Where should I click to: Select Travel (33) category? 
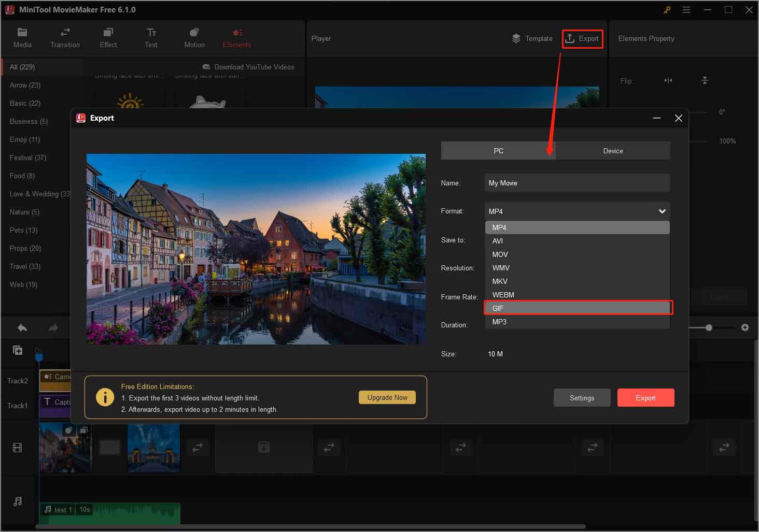click(25, 266)
